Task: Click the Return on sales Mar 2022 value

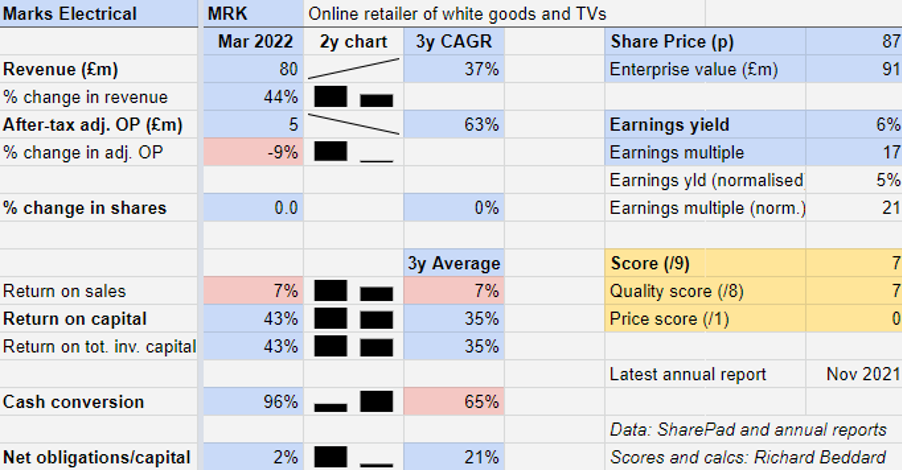Action: coord(253,291)
